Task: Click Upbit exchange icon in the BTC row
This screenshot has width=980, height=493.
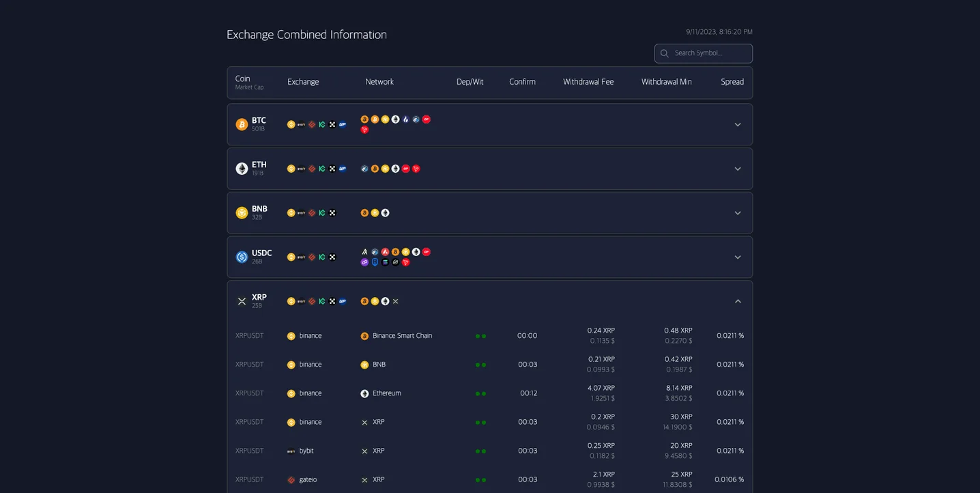Action: (x=343, y=124)
